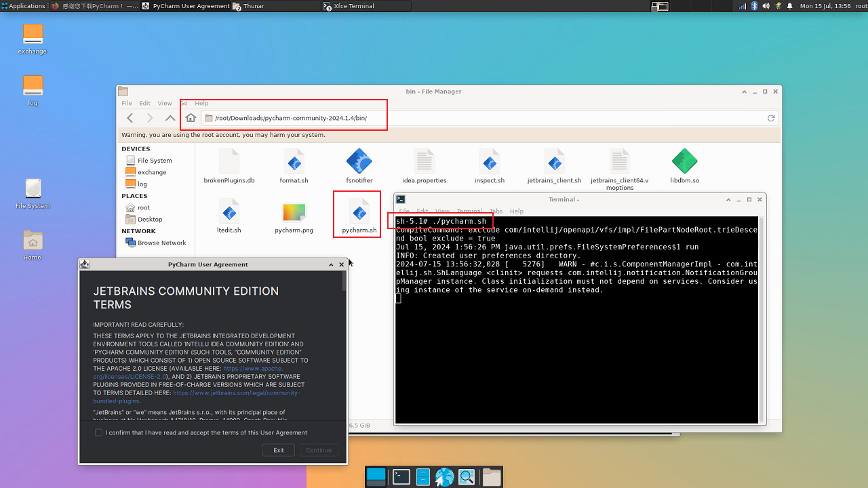This screenshot has width=868, height=488.
Task: Click the user agreement vertical scrollbar
Action: pyautogui.click(x=344, y=281)
